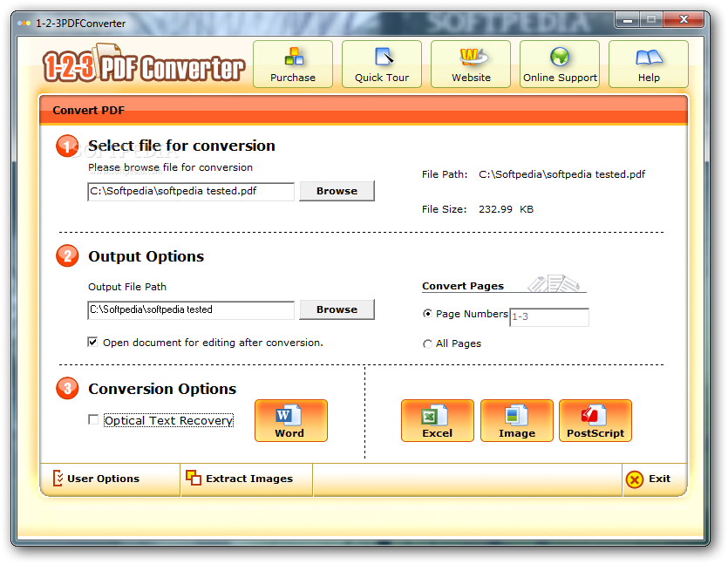This screenshot has height=564, width=728.
Task: Browse for output file path
Action: pos(337,309)
